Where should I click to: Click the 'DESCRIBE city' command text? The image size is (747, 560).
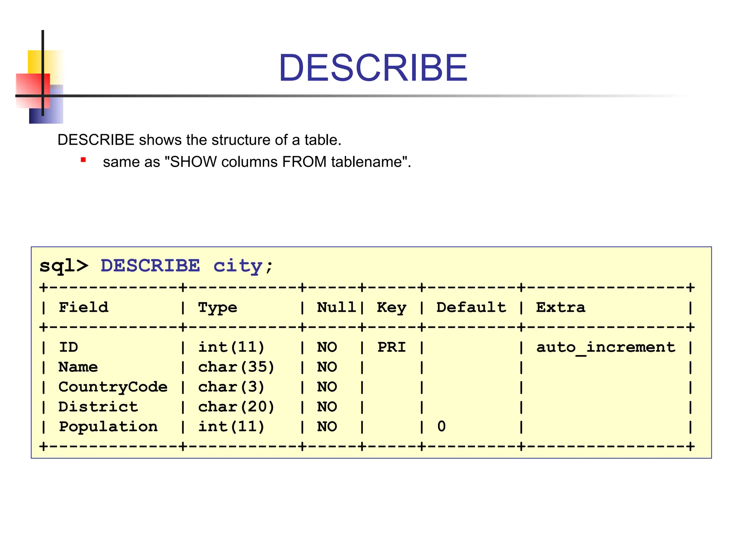point(181,265)
